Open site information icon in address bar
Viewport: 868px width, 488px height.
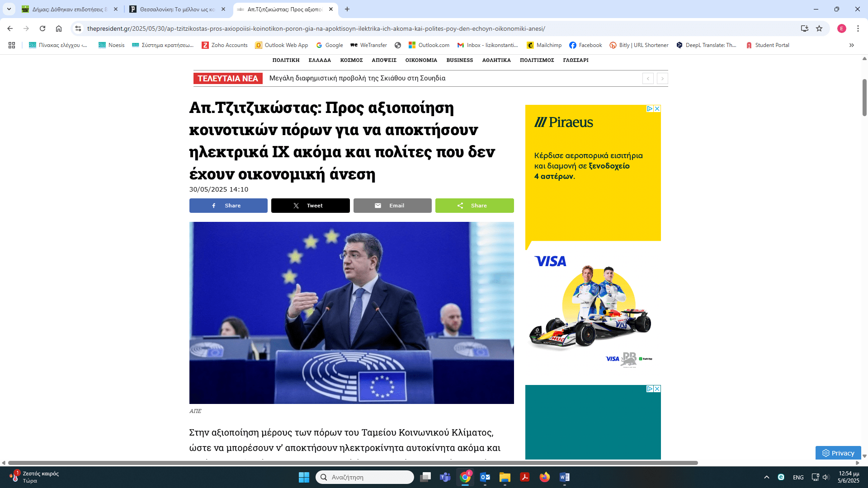pyautogui.click(x=78, y=28)
